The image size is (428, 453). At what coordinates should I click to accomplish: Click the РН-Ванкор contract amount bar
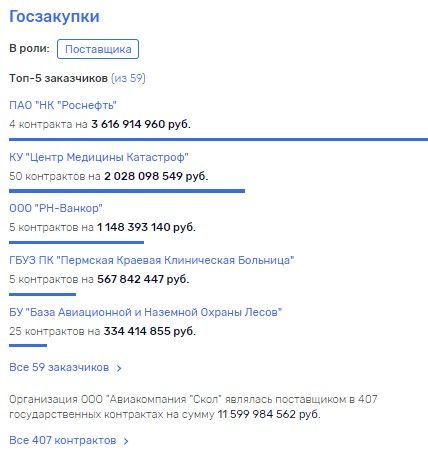tap(76, 242)
